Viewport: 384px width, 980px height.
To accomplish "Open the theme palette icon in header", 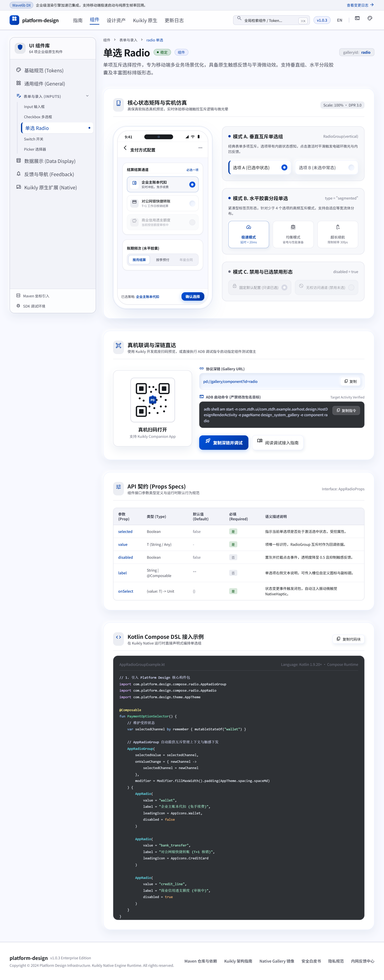I will (x=370, y=18).
